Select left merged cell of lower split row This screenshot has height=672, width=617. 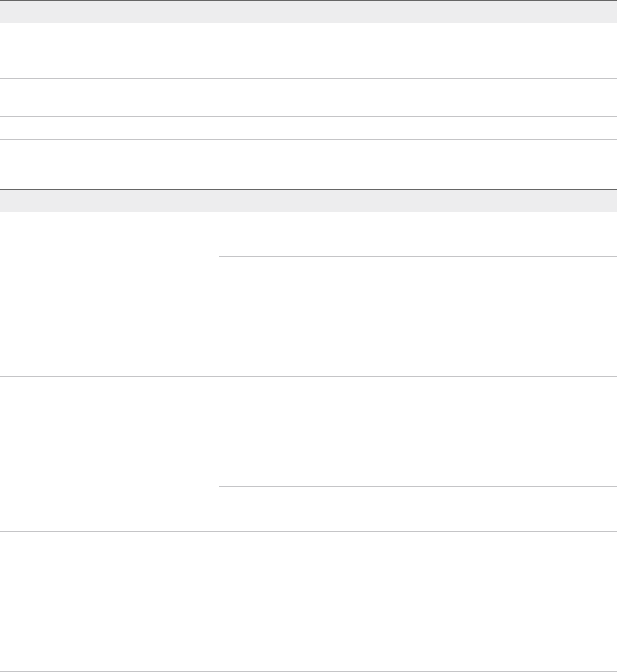pos(109,453)
